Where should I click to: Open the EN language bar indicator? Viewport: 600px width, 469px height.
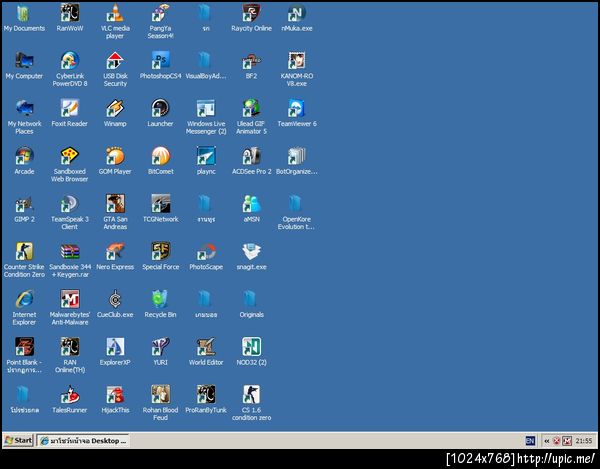530,441
